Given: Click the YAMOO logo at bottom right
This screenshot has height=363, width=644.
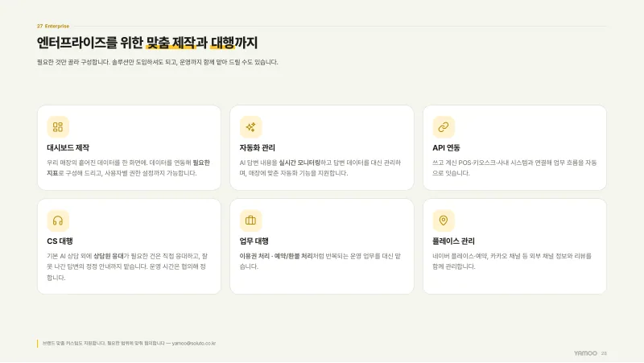Looking at the screenshot, I should [x=585, y=353].
